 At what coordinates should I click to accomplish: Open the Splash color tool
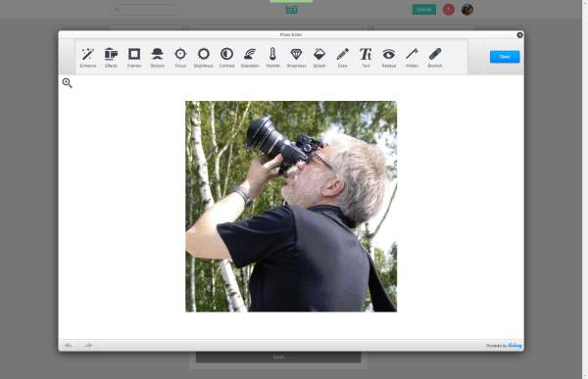[319, 58]
